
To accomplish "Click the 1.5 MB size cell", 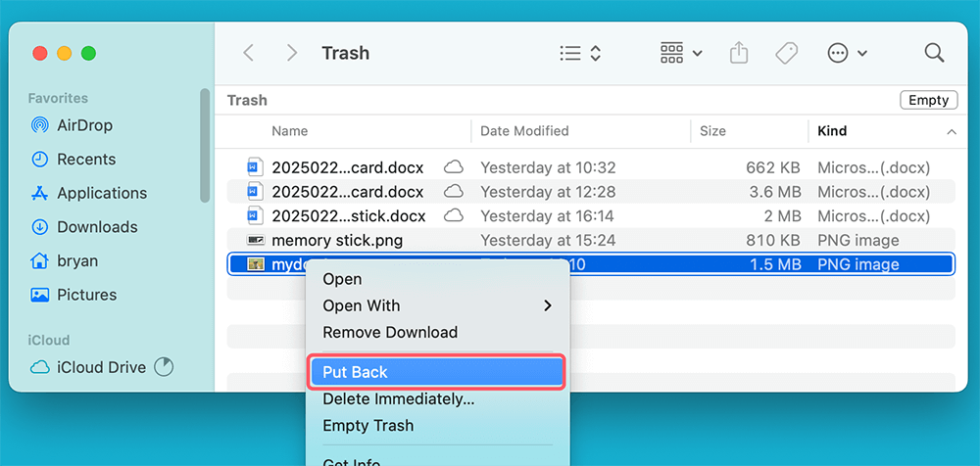I will [775, 264].
